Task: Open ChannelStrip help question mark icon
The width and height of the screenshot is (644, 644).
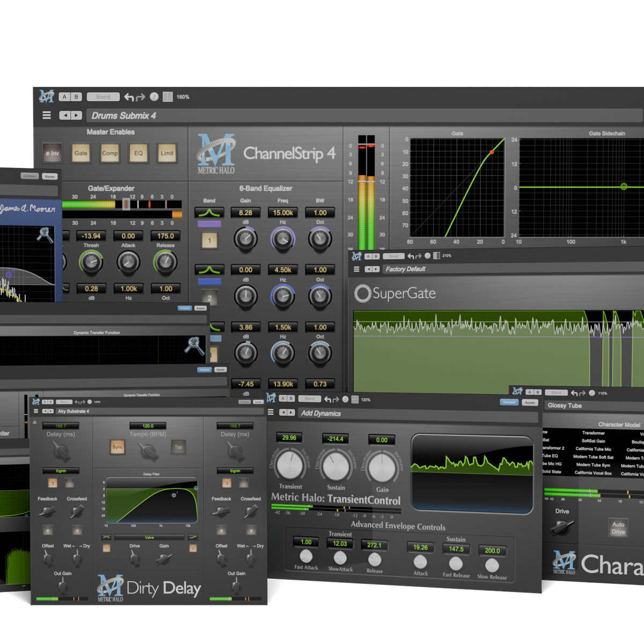Action: [x=154, y=97]
